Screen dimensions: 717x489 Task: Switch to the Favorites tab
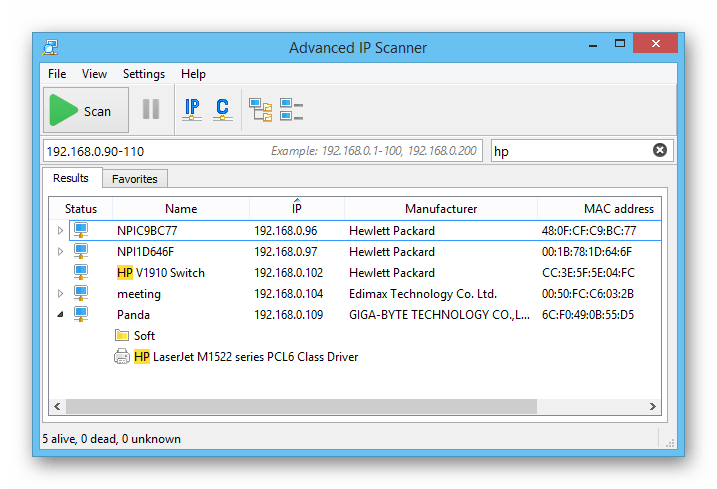pos(135,179)
